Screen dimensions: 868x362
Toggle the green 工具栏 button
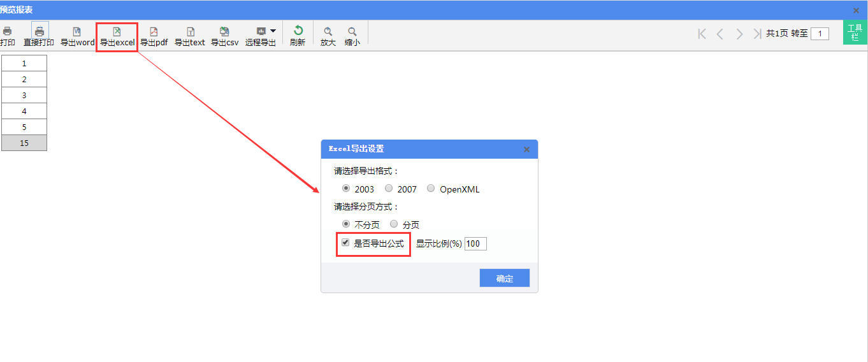pos(855,33)
